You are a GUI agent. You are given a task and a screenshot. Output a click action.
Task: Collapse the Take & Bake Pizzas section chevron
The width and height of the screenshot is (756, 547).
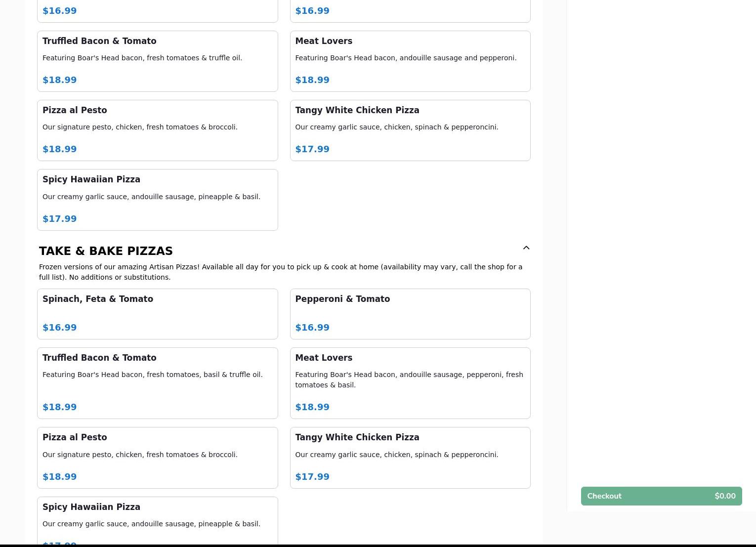526,248
